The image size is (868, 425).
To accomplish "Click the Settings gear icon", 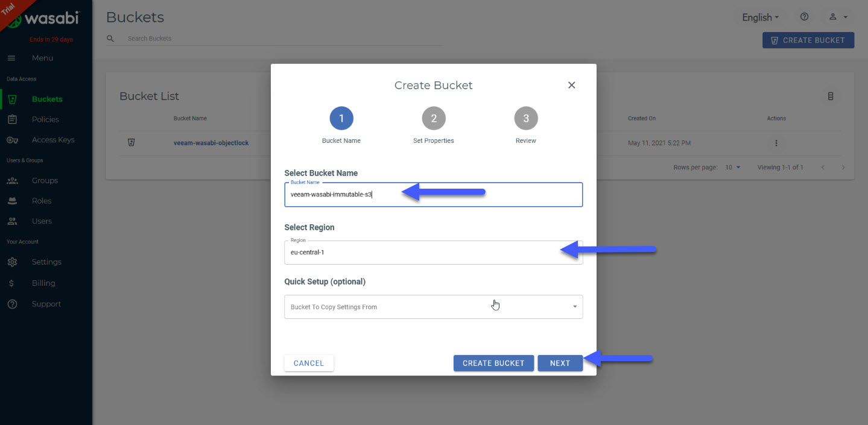I will [12, 262].
